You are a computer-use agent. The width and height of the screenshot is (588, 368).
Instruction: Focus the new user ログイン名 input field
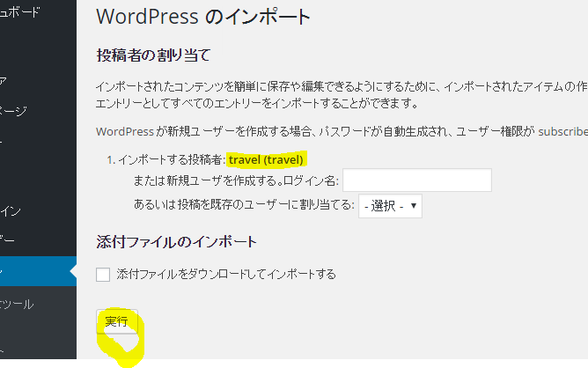pyautogui.click(x=417, y=180)
